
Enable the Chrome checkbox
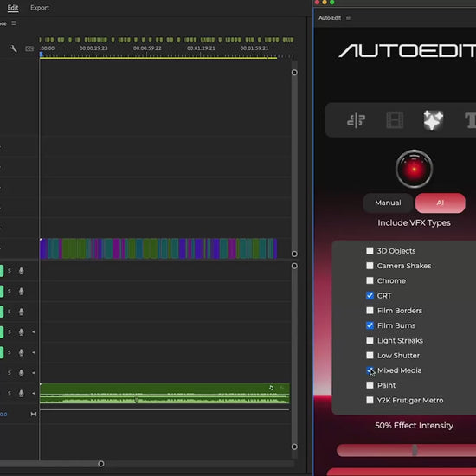point(370,280)
